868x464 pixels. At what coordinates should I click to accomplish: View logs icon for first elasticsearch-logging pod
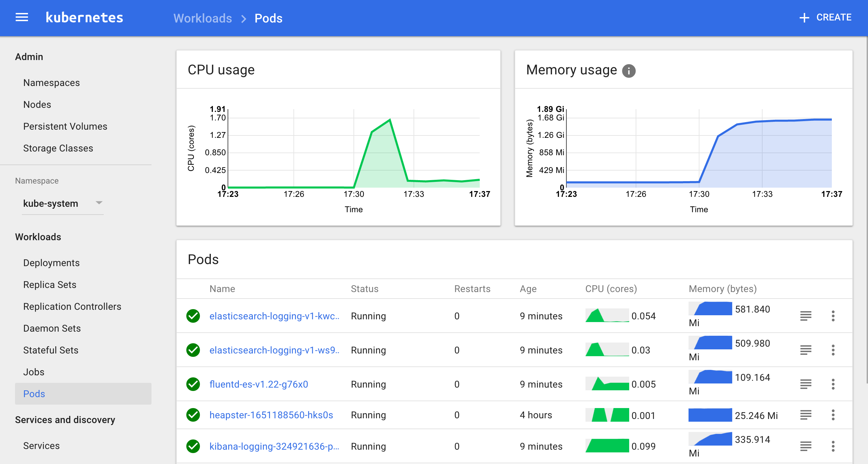(806, 316)
